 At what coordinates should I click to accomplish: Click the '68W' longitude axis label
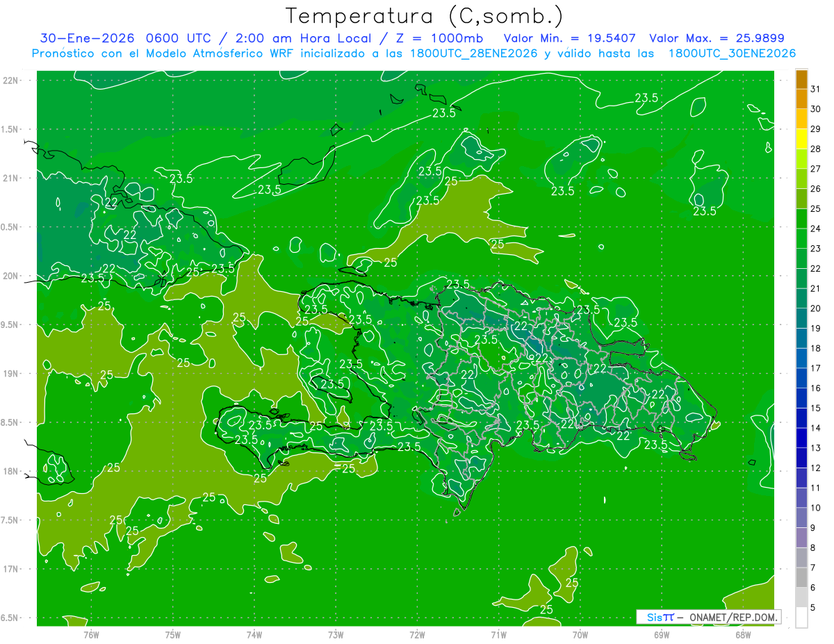[x=743, y=634]
